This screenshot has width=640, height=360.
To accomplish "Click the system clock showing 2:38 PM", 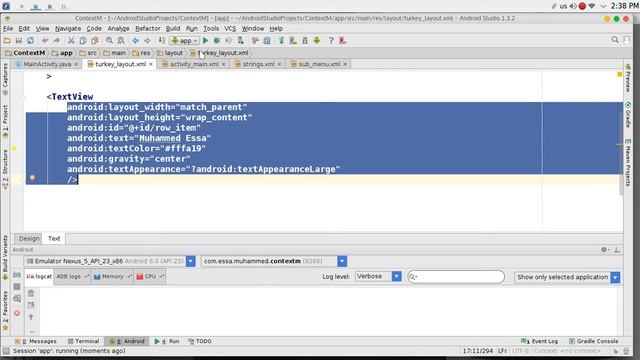I will tap(624, 6).
